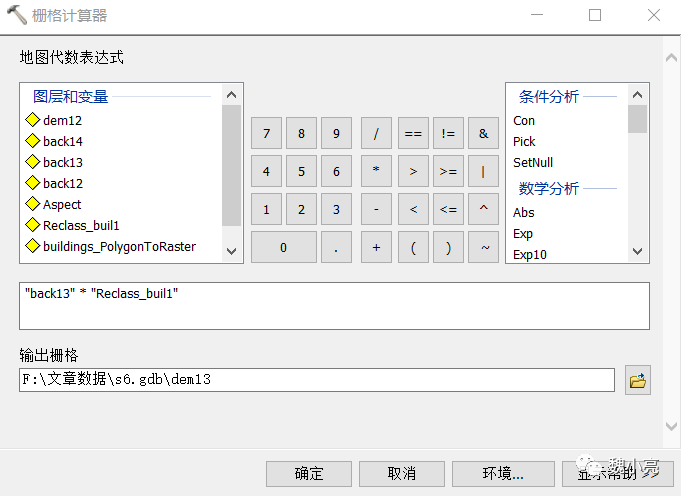Click down arrow of layers list scrollbar
This screenshot has width=681, height=496.
(231, 251)
